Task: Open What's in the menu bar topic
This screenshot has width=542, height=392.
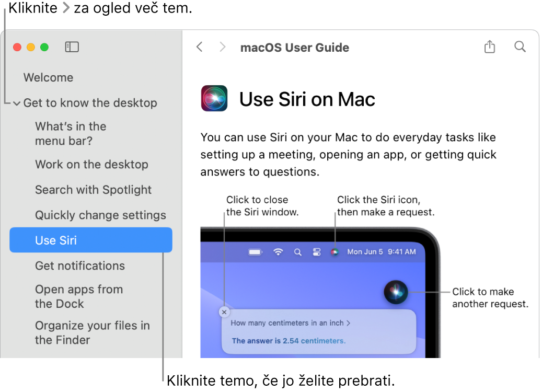Action: point(71,133)
